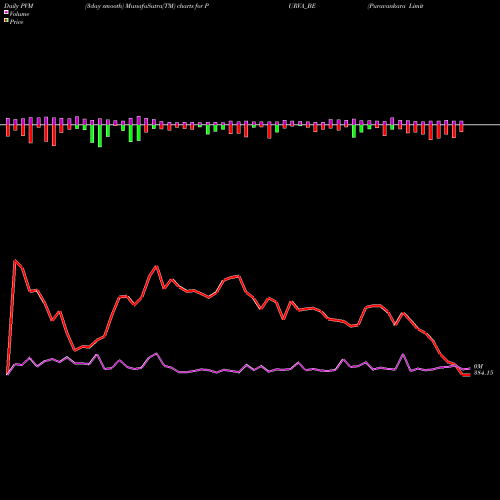Click the '384.15' price label
500x500 pixels.
point(483,373)
